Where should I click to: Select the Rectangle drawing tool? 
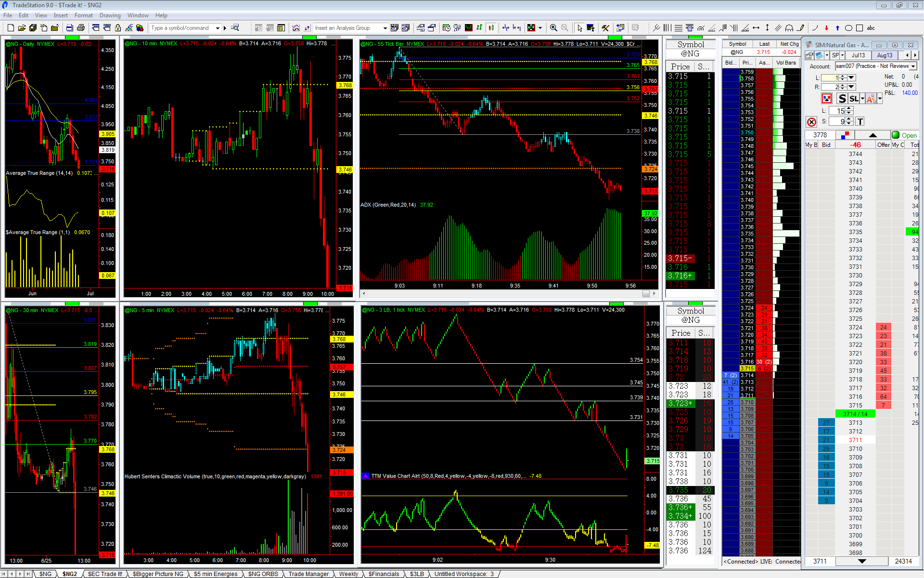860,28
